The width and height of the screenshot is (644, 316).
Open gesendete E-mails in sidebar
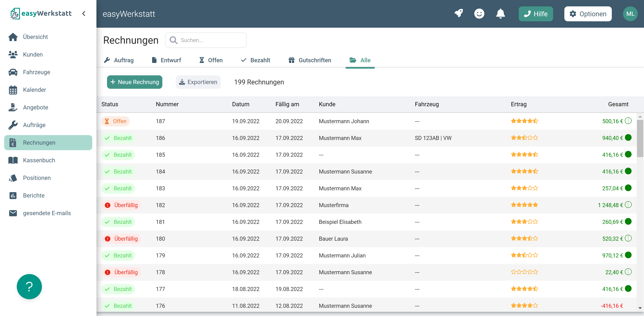click(x=47, y=213)
